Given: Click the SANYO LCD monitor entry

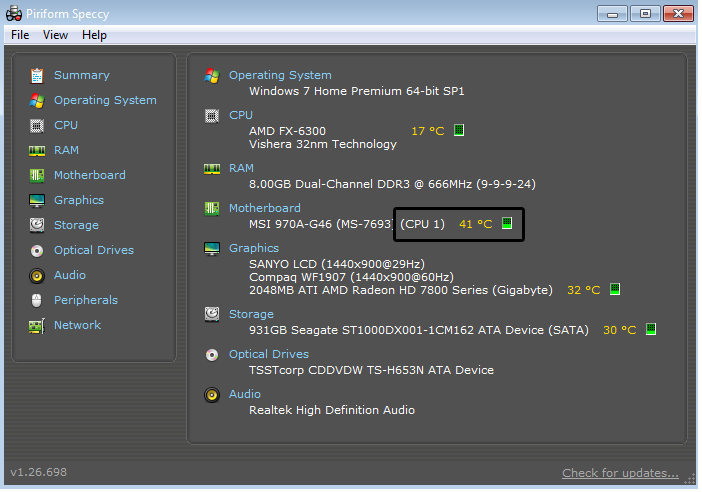Looking at the screenshot, I should click(337, 265).
